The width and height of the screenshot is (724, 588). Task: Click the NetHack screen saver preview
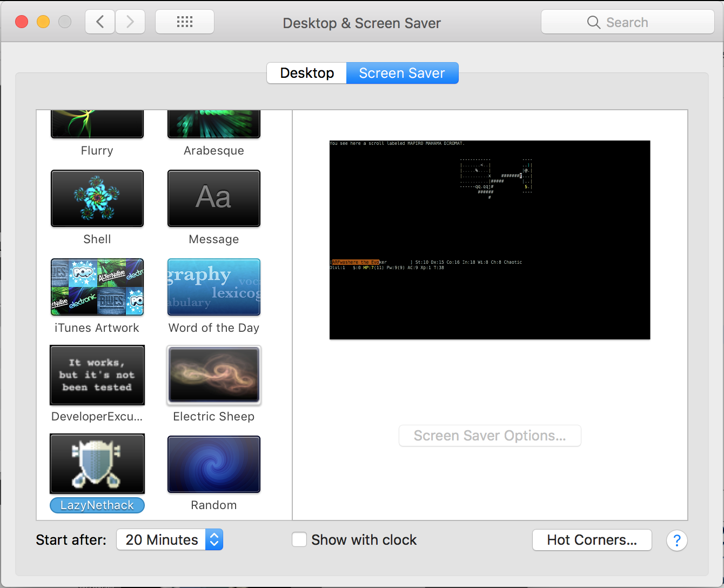pyautogui.click(x=490, y=240)
